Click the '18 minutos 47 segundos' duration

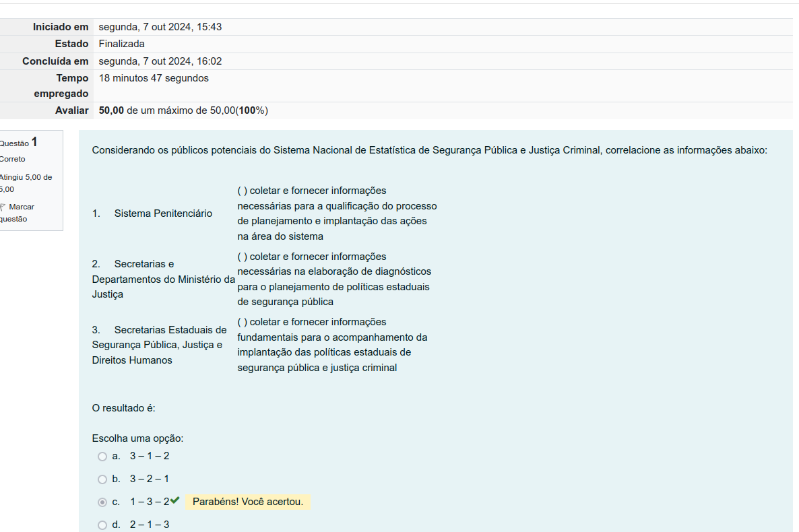click(154, 78)
